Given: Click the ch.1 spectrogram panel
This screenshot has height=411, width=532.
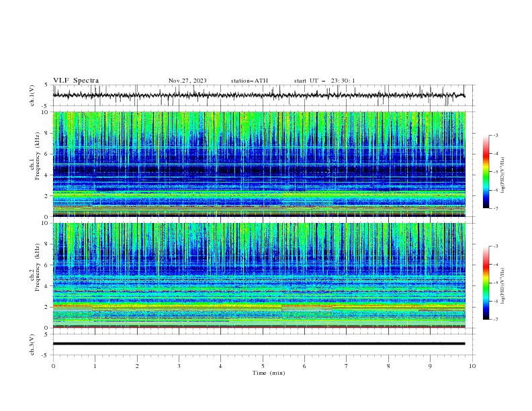Looking at the screenshot, I should (x=259, y=164).
